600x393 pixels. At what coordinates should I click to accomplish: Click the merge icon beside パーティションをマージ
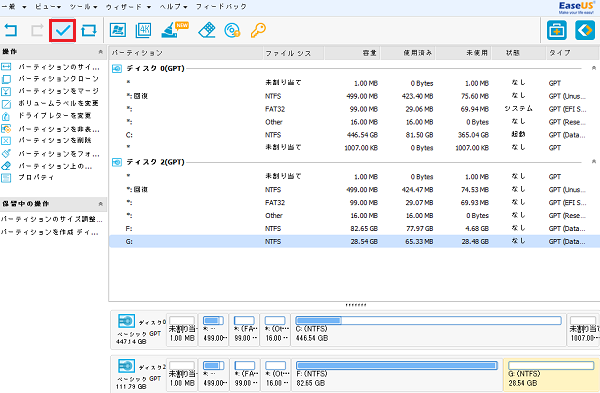tap(6, 91)
